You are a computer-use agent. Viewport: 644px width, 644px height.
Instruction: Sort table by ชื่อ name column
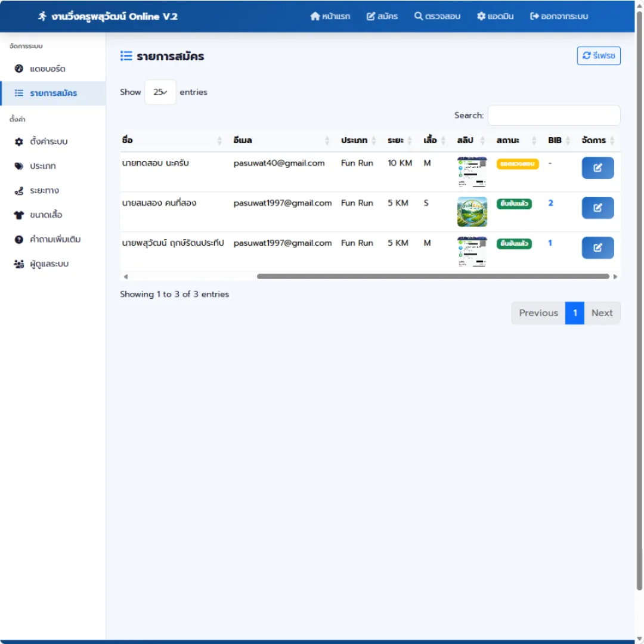172,141
